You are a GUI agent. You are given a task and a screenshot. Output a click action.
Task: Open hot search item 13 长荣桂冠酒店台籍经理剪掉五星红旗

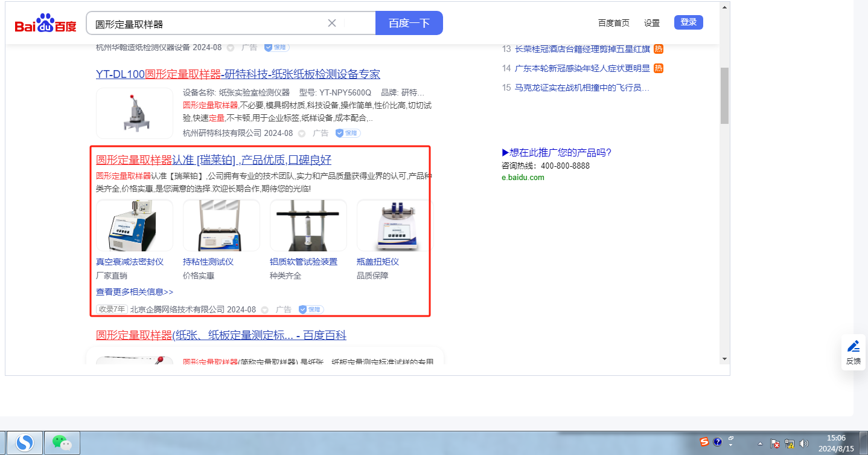[583, 49]
